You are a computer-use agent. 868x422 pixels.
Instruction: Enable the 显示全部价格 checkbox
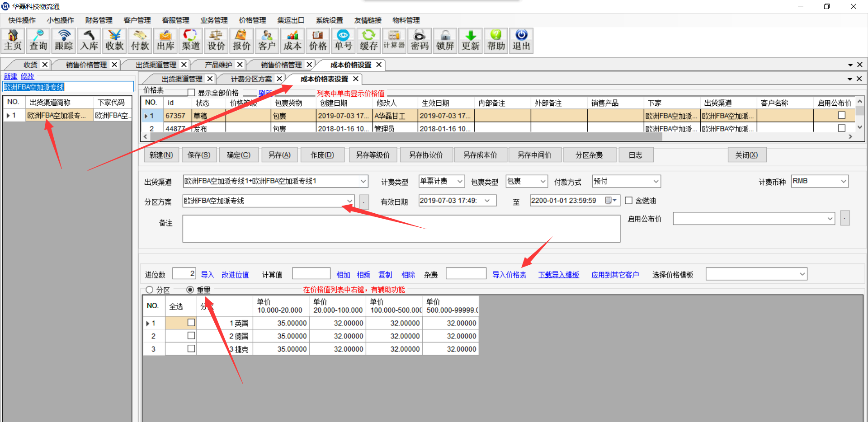click(191, 93)
